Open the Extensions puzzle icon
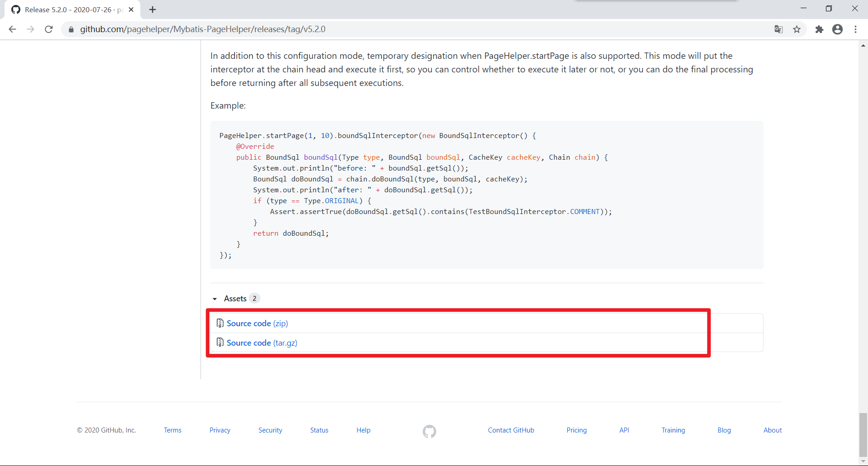The width and height of the screenshot is (868, 466). point(819,29)
